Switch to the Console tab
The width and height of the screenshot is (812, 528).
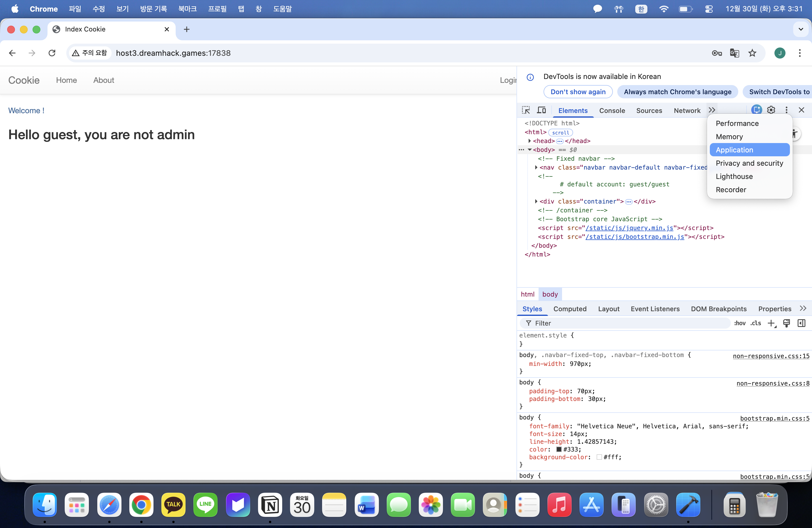[612, 110]
